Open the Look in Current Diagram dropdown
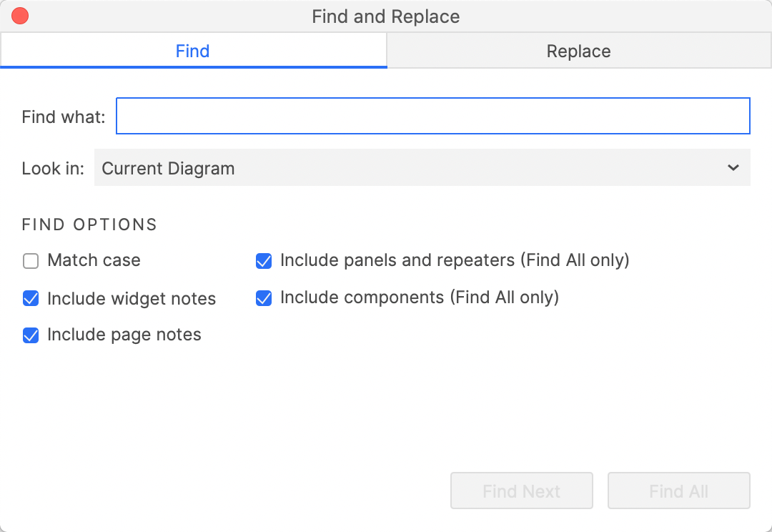772x532 pixels. pyautogui.click(x=422, y=168)
